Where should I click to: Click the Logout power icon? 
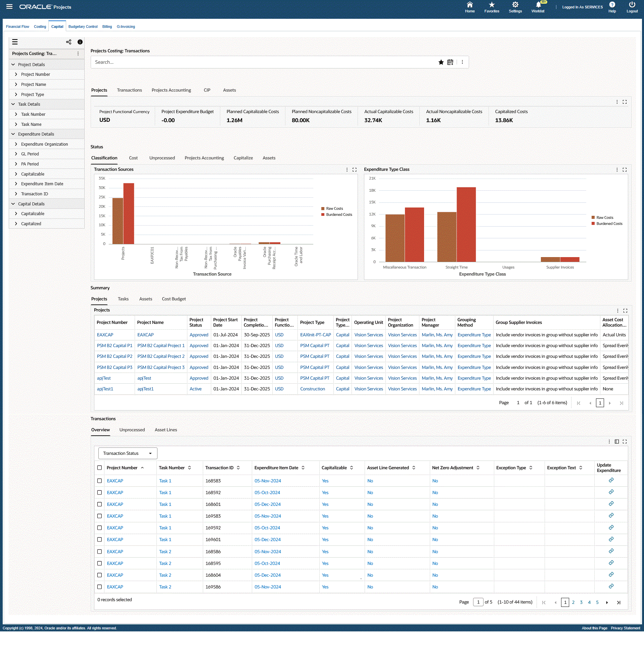click(632, 5)
